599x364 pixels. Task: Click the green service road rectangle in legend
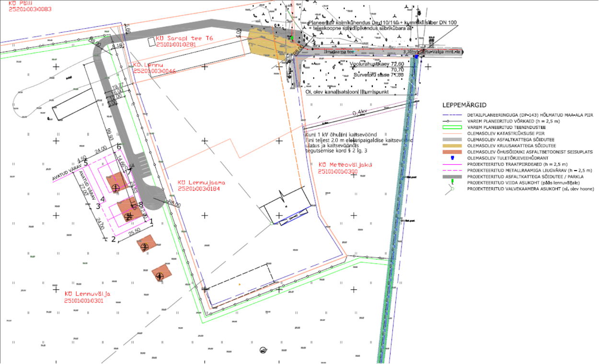pyautogui.click(x=451, y=127)
